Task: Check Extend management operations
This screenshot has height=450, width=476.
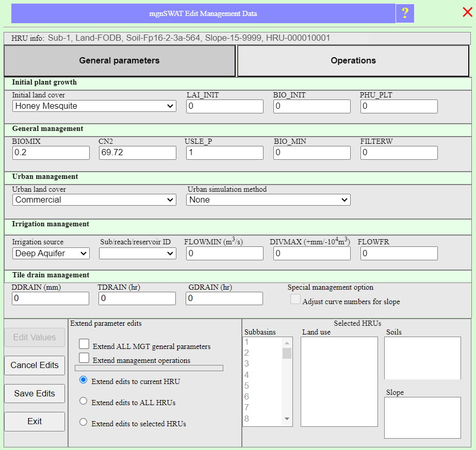Action: [84, 358]
